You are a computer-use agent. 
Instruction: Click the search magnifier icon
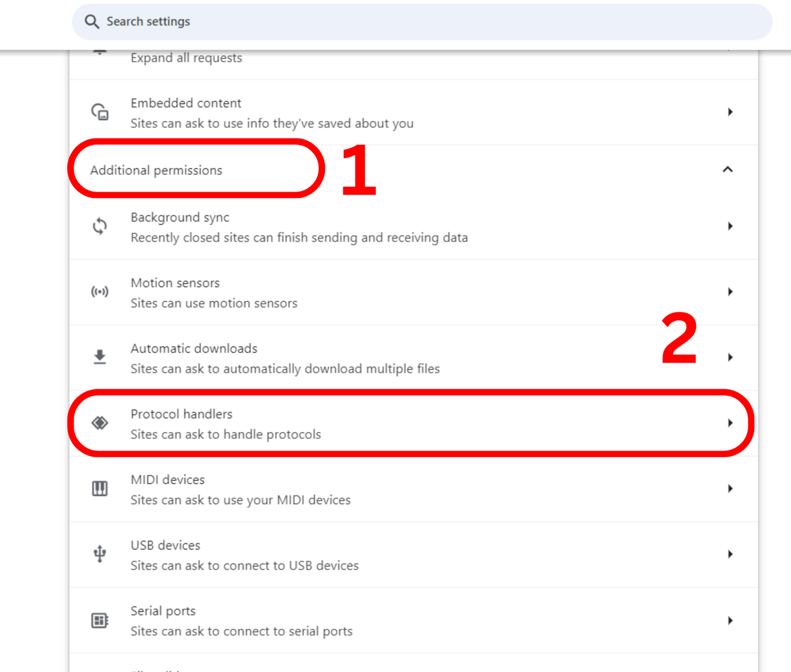[x=92, y=22]
